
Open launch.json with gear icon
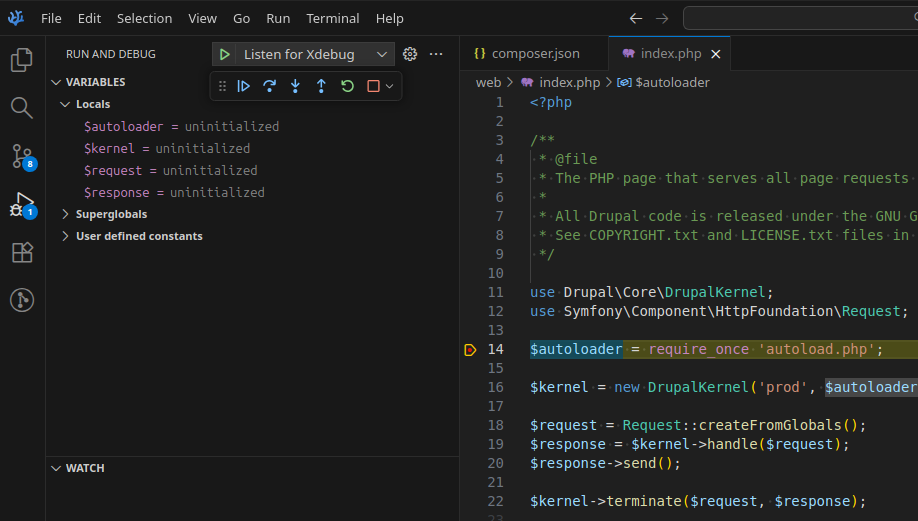pos(409,54)
